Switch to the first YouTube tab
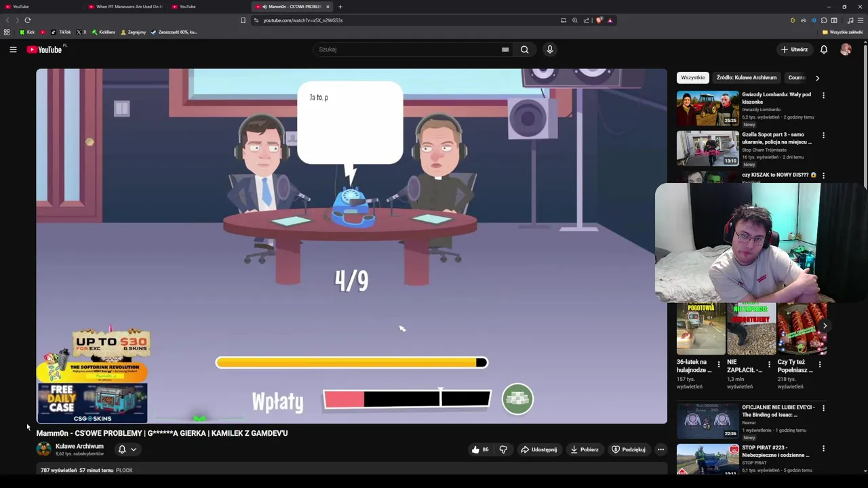 (41, 7)
